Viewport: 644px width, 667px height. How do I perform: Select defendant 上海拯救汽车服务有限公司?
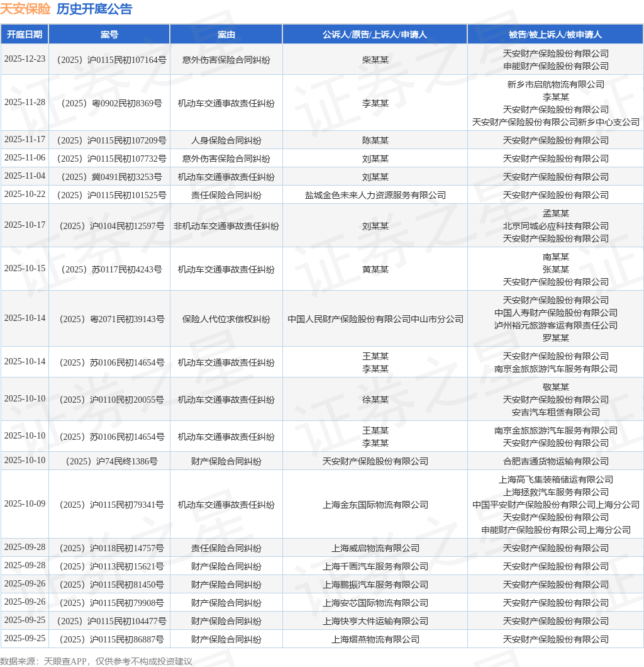click(x=555, y=492)
